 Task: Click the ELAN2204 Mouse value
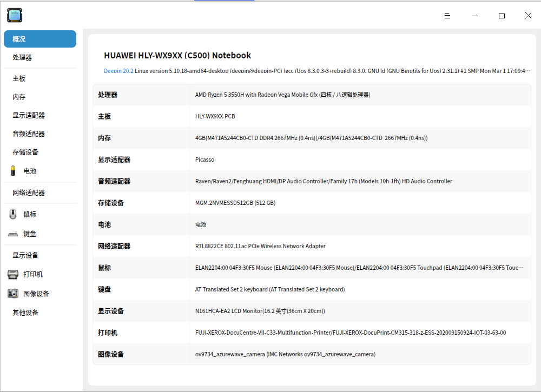(x=359, y=268)
